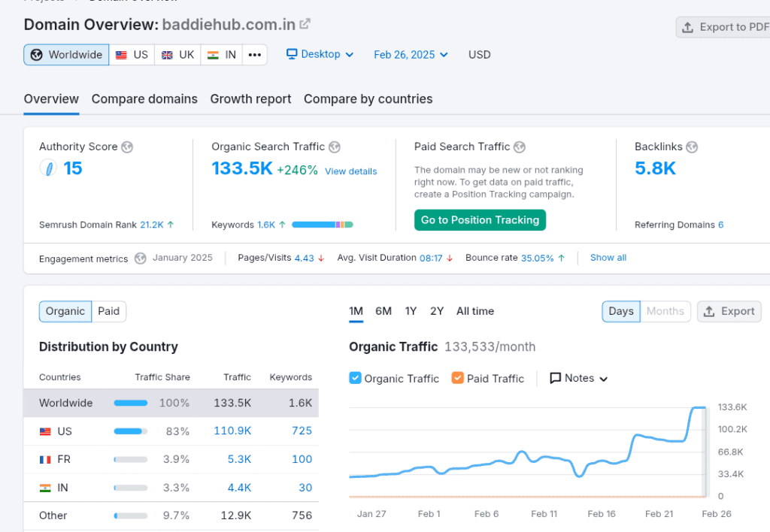Open the Growth report tab
This screenshot has height=532, width=770.
coord(250,99)
